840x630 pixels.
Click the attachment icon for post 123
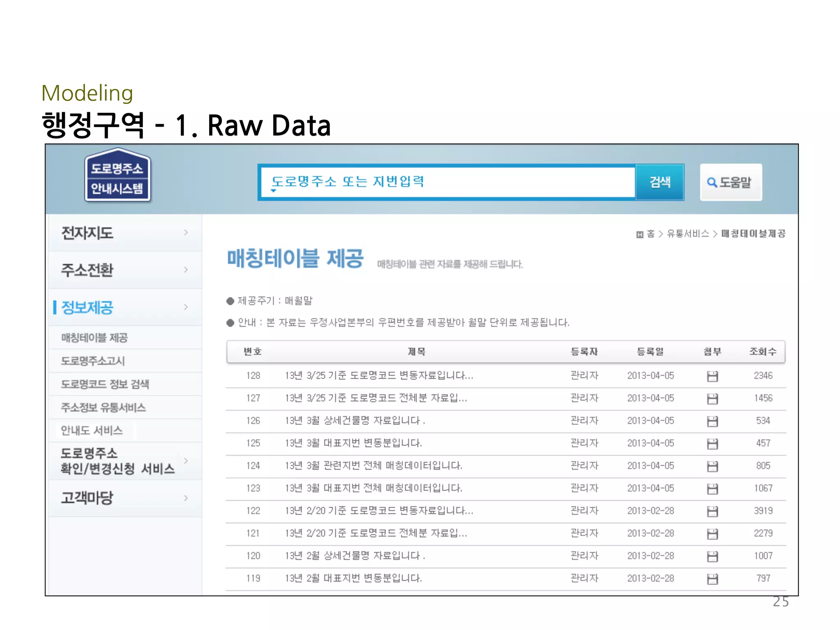[x=712, y=489]
